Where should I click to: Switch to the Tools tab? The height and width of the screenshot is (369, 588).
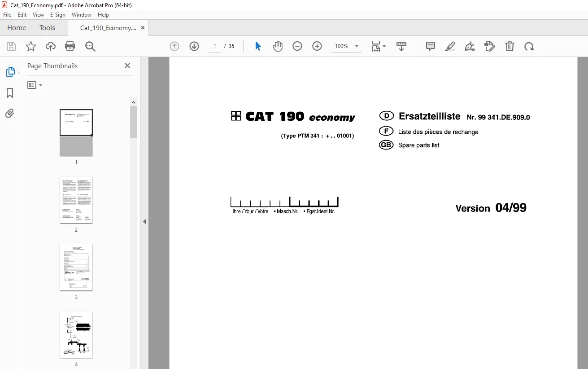pyautogui.click(x=47, y=27)
